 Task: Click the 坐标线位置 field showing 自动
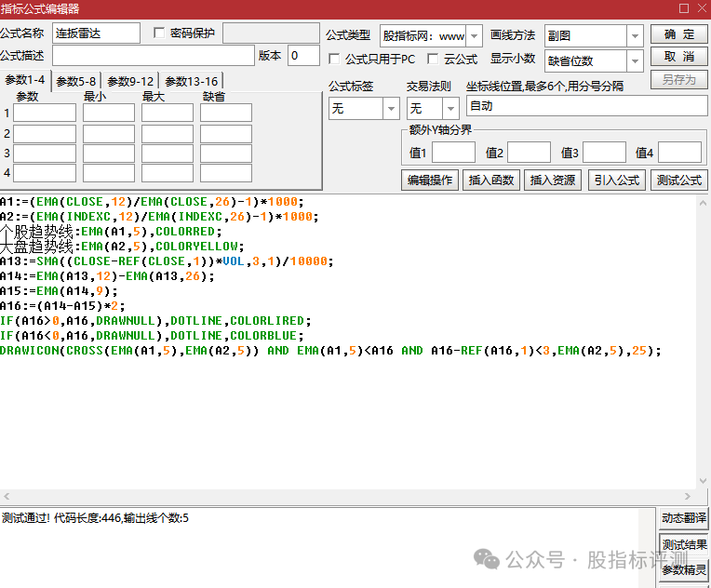coord(586,106)
